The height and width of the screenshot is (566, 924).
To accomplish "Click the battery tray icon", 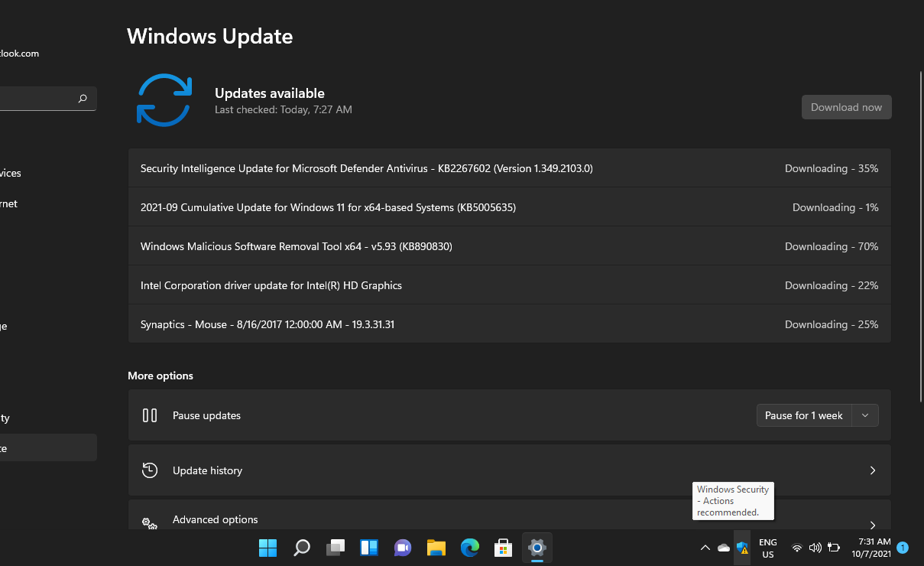I will pos(834,548).
